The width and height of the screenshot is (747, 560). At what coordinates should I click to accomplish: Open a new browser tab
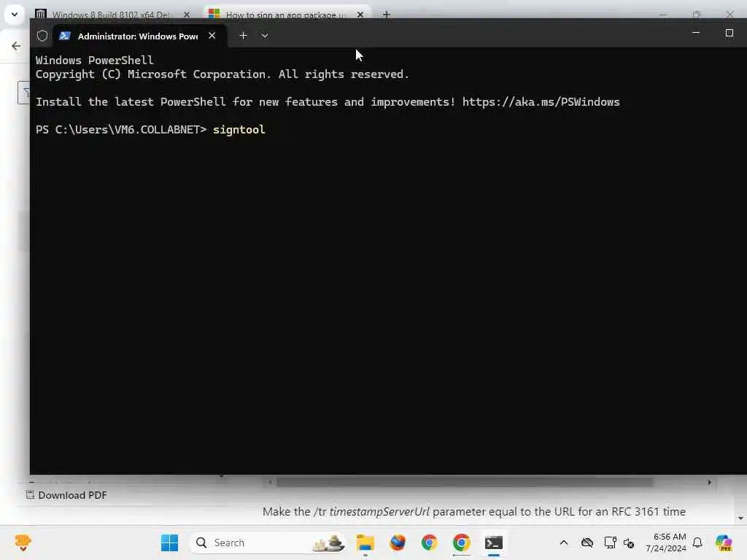(387, 15)
